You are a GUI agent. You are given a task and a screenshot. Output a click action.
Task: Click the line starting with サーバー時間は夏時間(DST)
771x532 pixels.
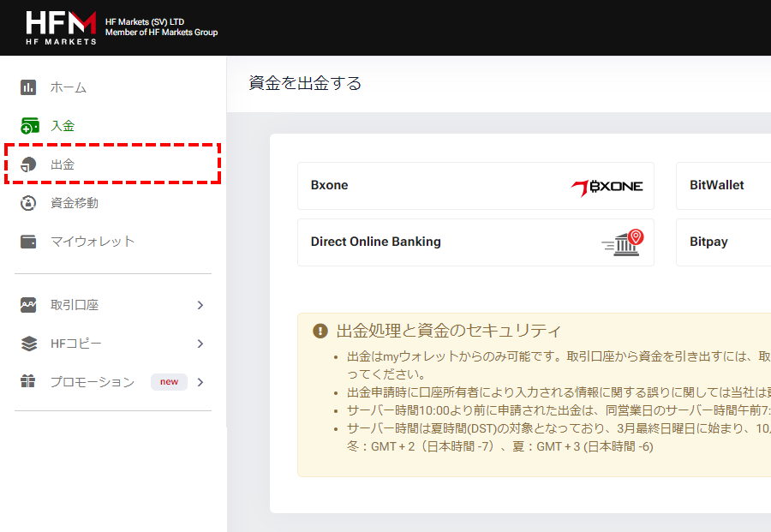pyautogui.click(x=559, y=428)
